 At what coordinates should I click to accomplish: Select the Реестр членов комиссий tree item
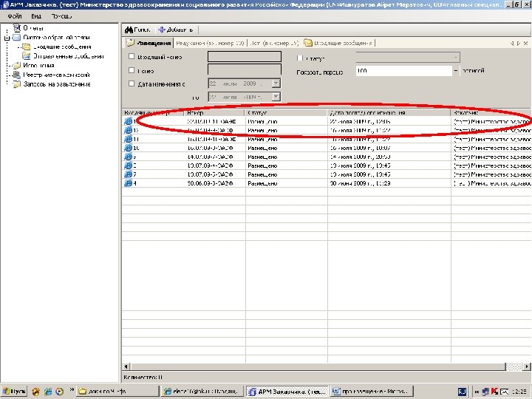coord(56,75)
